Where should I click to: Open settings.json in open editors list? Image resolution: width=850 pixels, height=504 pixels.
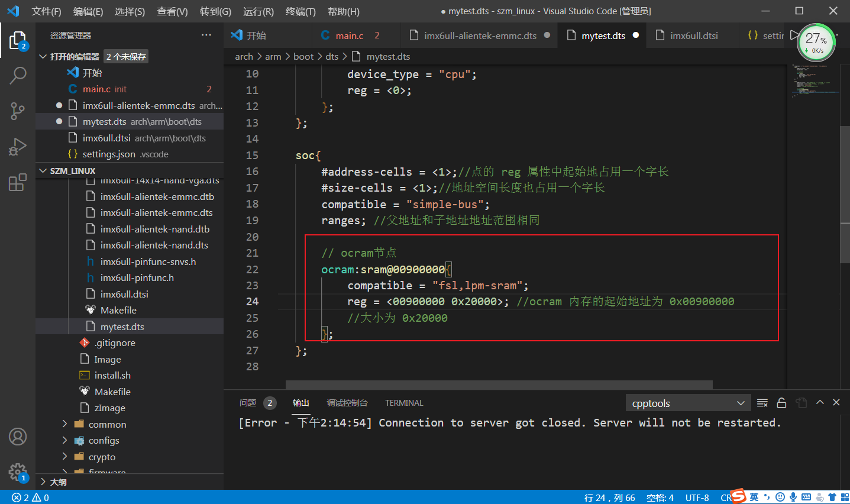(x=130, y=154)
